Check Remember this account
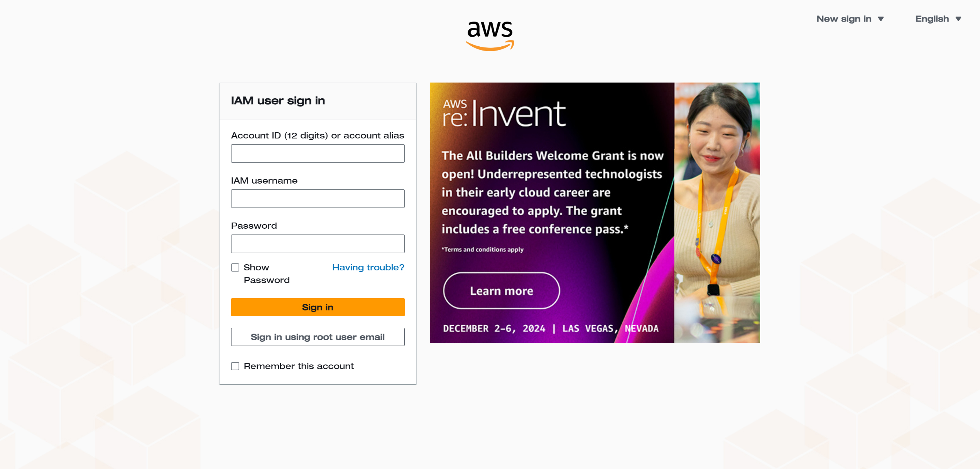Viewport: 980px width, 469px height. point(235,366)
